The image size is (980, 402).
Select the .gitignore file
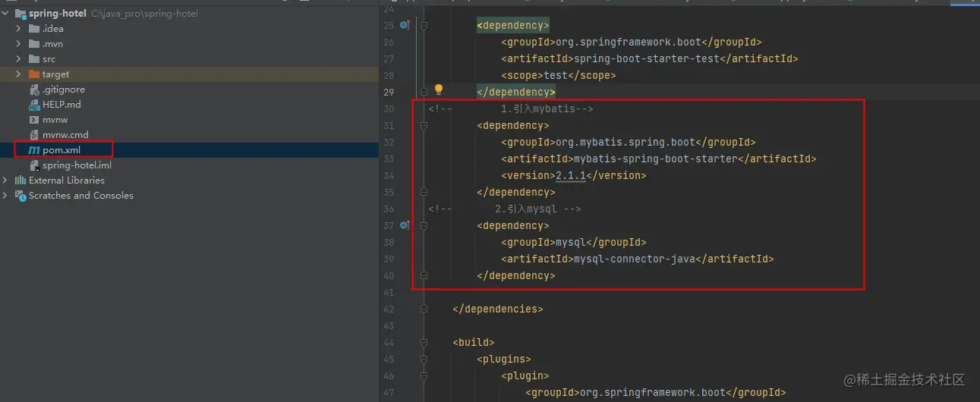[x=64, y=90]
